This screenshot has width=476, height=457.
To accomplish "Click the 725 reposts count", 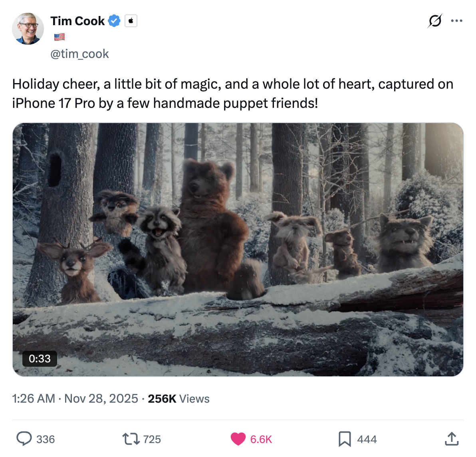I will 152,439.
